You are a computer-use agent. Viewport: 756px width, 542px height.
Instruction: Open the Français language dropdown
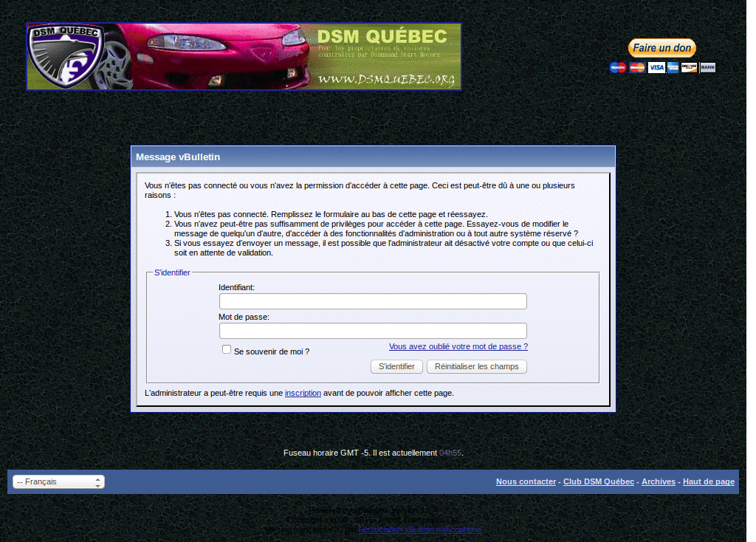[x=58, y=481]
